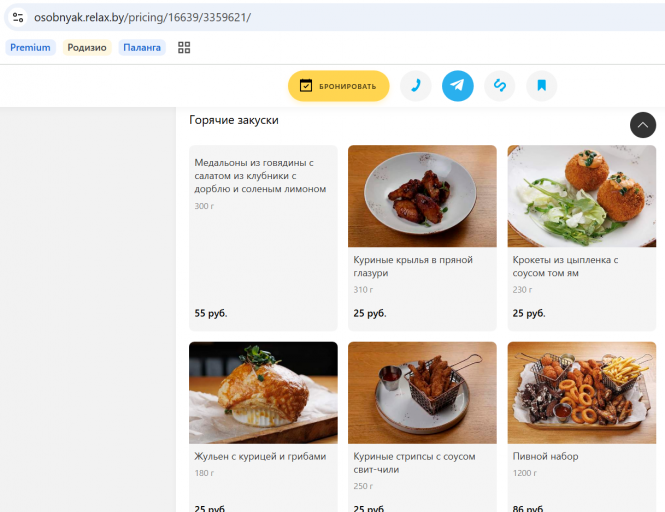Click the share link icon
Viewport: 665px width, 512px height.
point(500,86)
